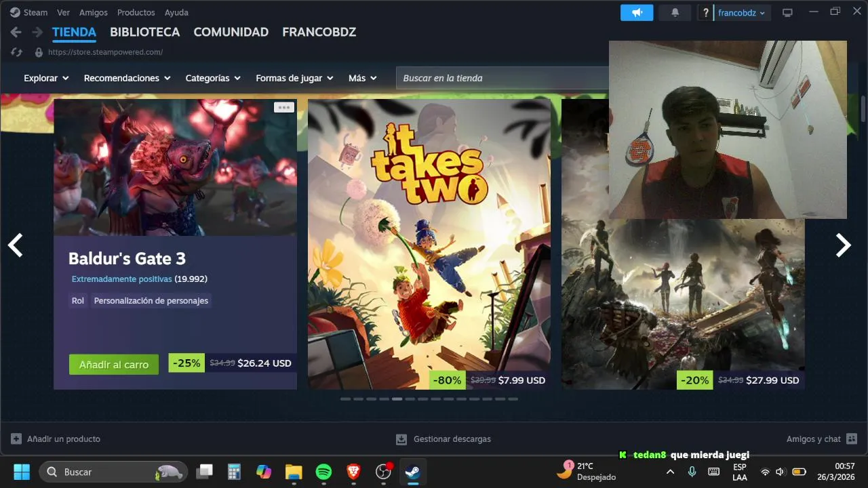Open the 21°C Despejado weather widget

pos(587,471)
